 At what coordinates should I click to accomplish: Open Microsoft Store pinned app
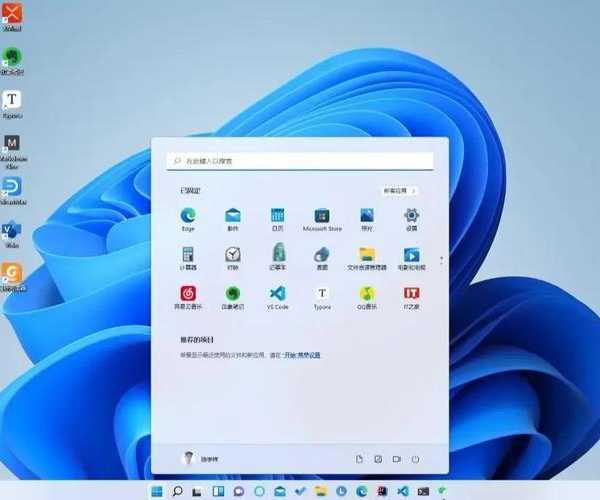tap(322, 216)
